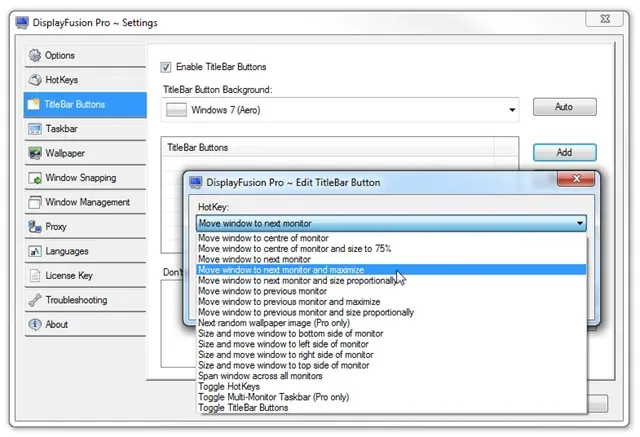This screenshot has width=640, height=437.
Task: Click the HotKey combo box showing Move window to next monitor
Action: (x=391, y=223)
